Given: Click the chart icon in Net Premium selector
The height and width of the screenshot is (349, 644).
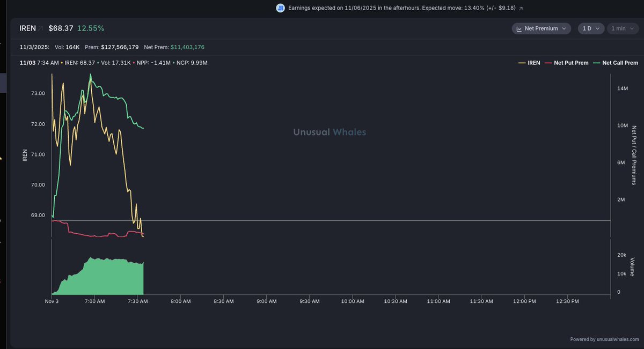Looking at the screenshot, I should (519, 29).
